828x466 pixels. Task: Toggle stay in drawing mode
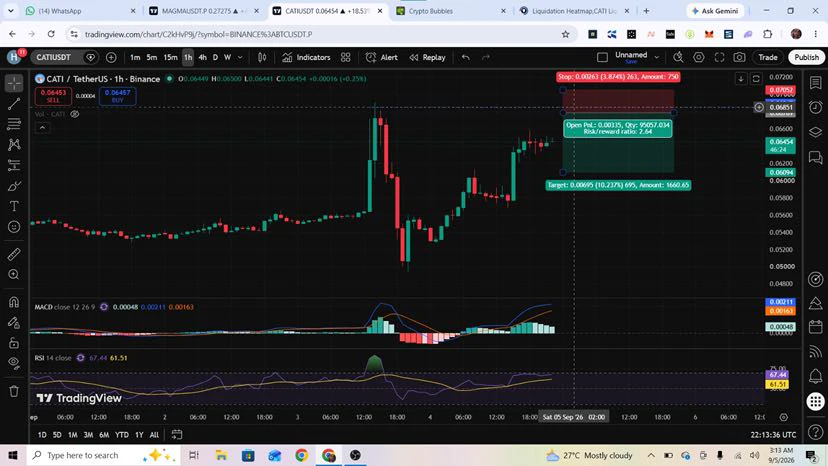pyautogui.click(x=14, y=322)
